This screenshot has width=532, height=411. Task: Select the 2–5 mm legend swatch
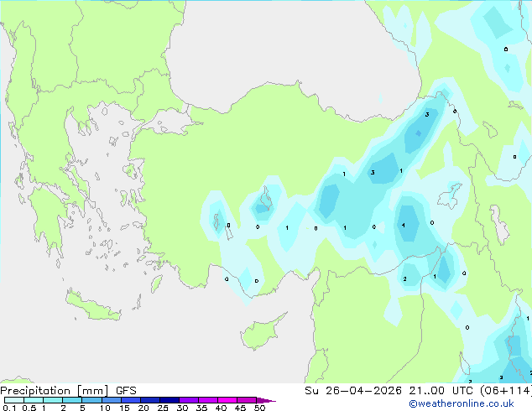(72, 400)
